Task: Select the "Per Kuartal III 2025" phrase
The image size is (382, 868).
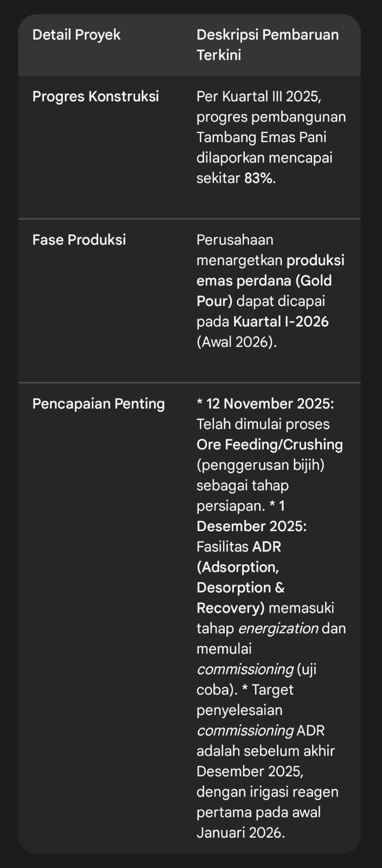Action: (x=258, y=97)
